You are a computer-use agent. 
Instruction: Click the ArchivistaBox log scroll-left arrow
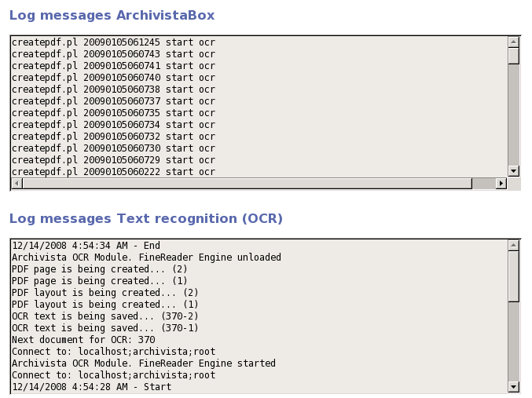(17, 184)
